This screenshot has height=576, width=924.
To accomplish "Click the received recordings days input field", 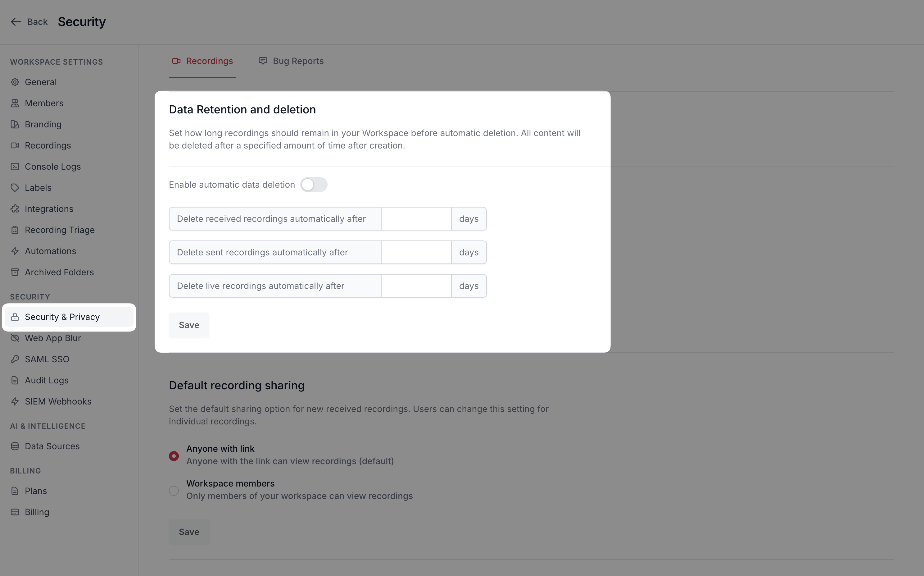I will 416,219.
